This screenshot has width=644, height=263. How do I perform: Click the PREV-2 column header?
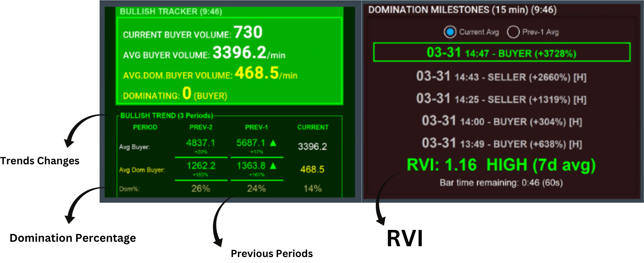(201, 127)
